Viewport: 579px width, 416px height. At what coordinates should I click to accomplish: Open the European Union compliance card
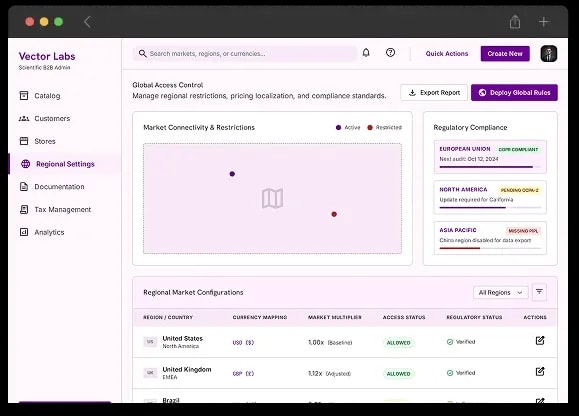click(490, 157)
